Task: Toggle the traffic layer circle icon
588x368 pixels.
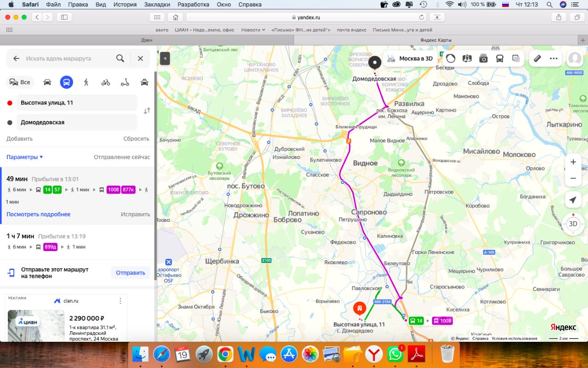Action: (451, 58)
